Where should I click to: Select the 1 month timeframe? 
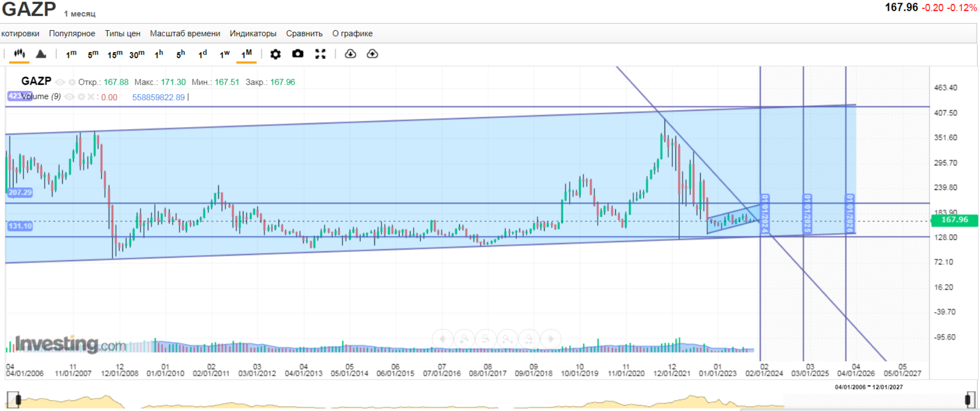coord(246,54)
